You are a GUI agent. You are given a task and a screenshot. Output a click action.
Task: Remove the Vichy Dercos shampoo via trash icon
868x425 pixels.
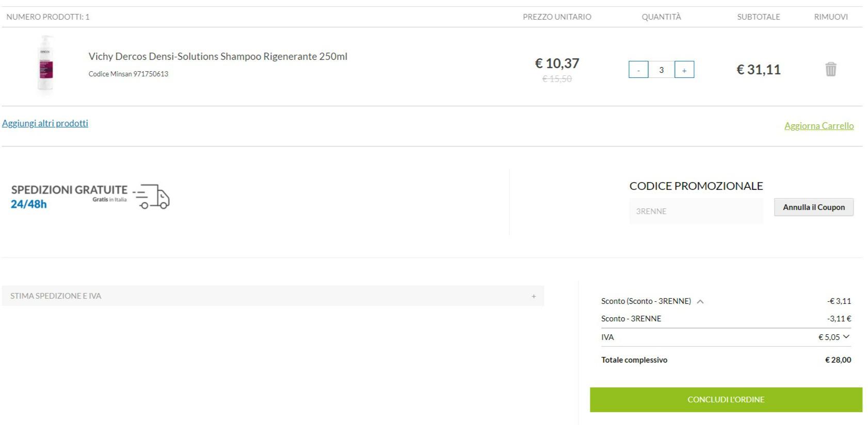830,69
